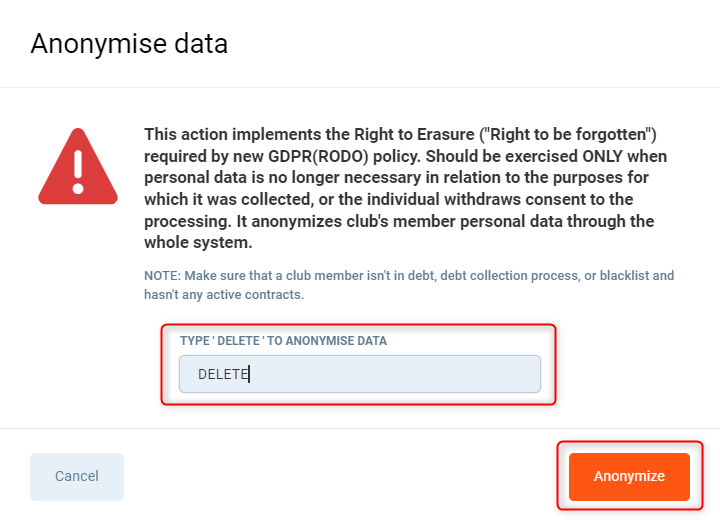Viewport: 720px width, 531px height.
Task: Cancel the anonymise data dialog
Action: coord(77,476)
